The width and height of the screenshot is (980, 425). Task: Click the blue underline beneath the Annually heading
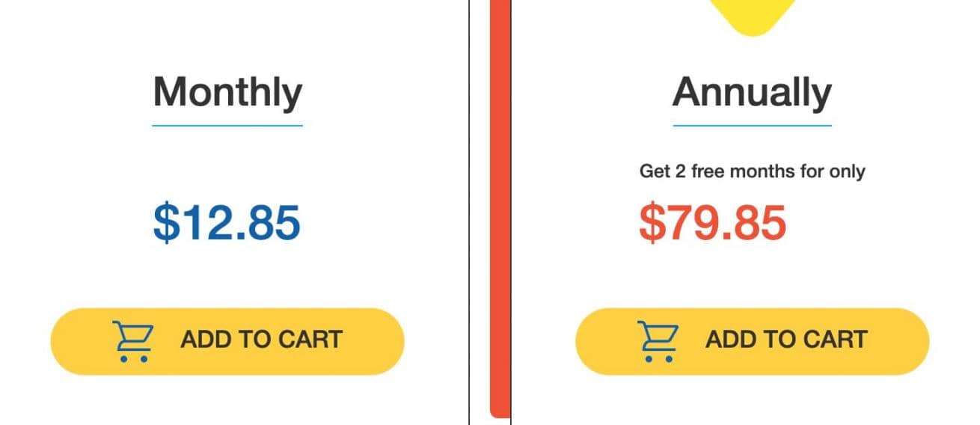click(752, 126)
